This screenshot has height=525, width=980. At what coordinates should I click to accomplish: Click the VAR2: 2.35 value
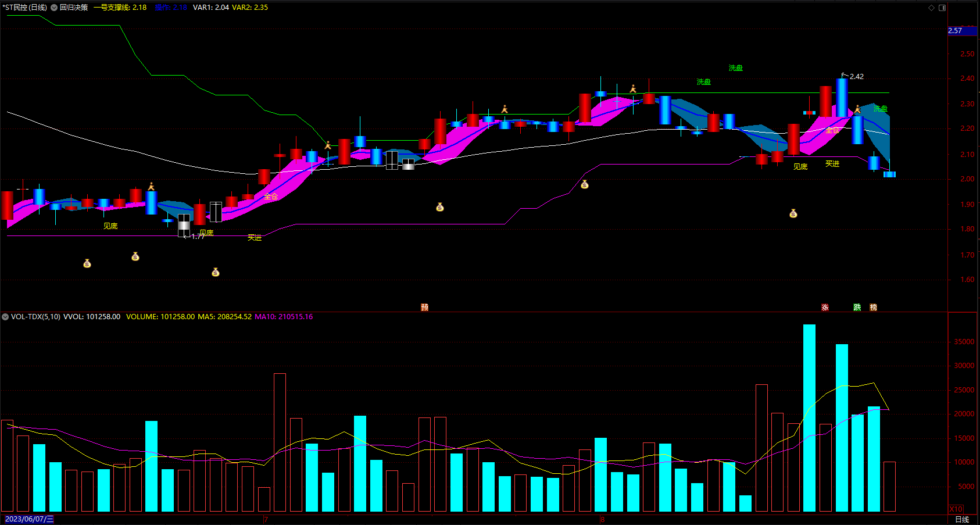(x=250, y=8)
